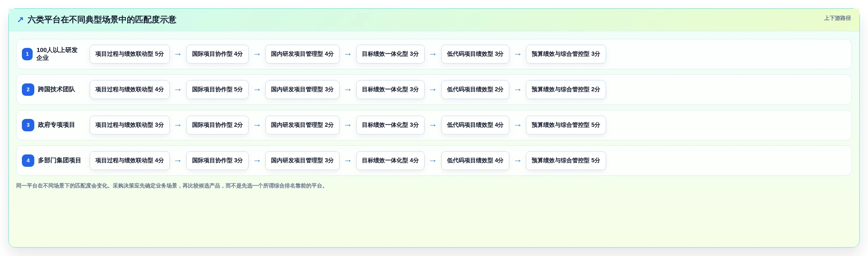This screenshot has height=256, width=868.
Task: Click 预算绩效与综合管控型 5分 in 政府专项项目 row
Action: [x=566, y=125]
